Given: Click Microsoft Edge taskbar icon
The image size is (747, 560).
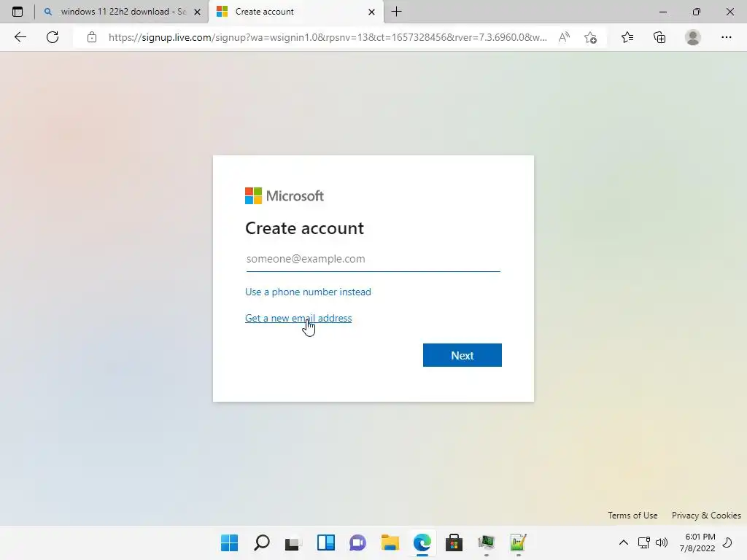Looking at the screenshot, I should click(x=422, y=542).
